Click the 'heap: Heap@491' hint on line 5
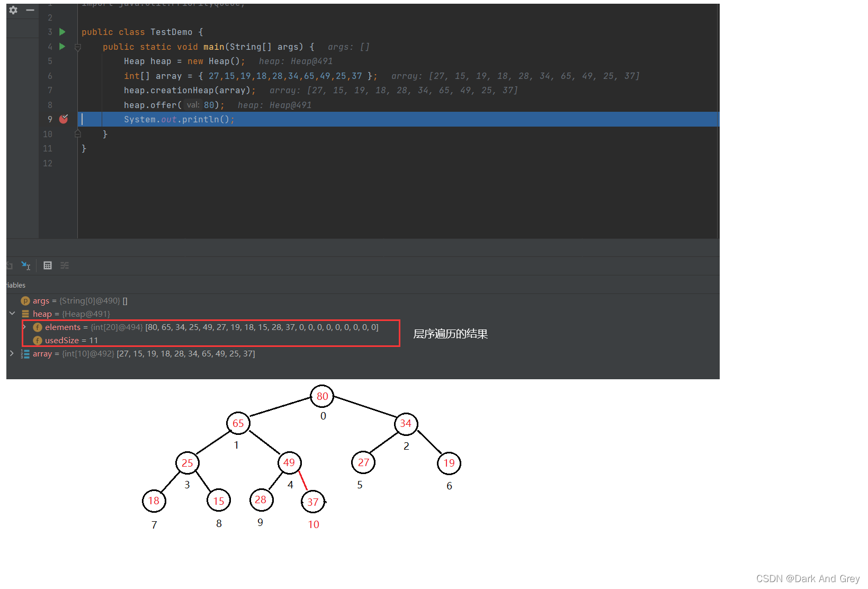868x589 pixels. click(x=296, y=61)
